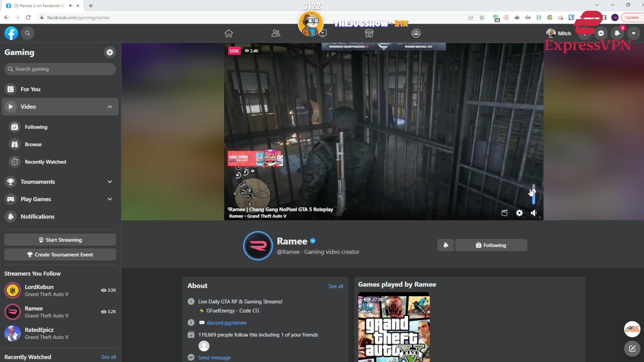Open the Facebook search magnifier icon
The image size is (644, 362).
tap(27, 33)
